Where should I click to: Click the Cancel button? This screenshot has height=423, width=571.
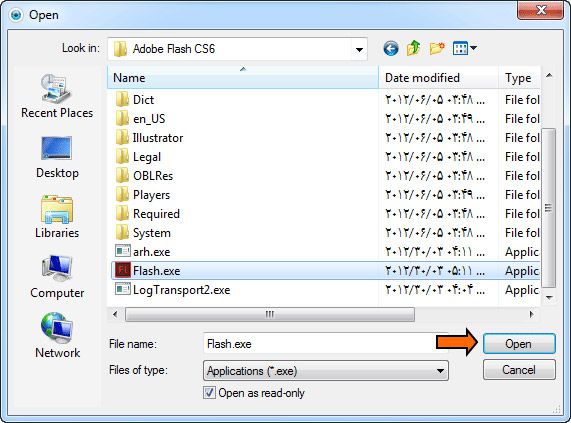click(x=519, y=370)
